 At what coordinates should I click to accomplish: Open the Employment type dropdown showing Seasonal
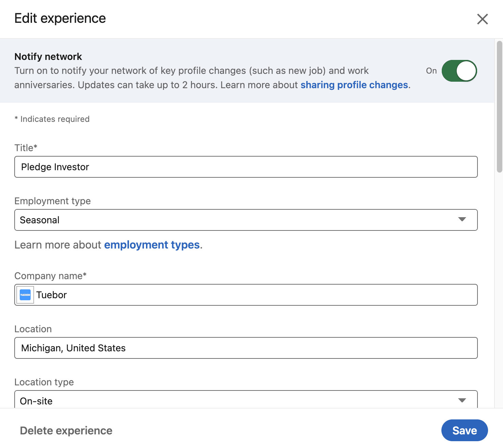click(246, 220)
